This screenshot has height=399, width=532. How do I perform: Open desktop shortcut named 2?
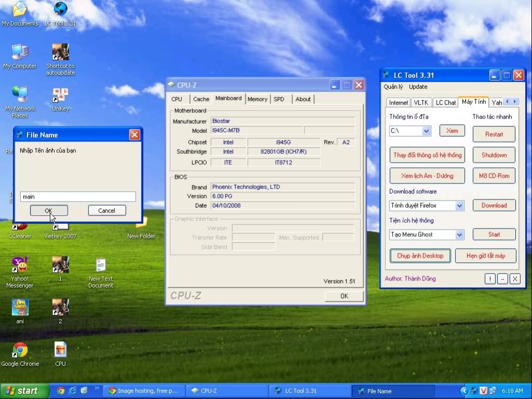pos(60,312)
